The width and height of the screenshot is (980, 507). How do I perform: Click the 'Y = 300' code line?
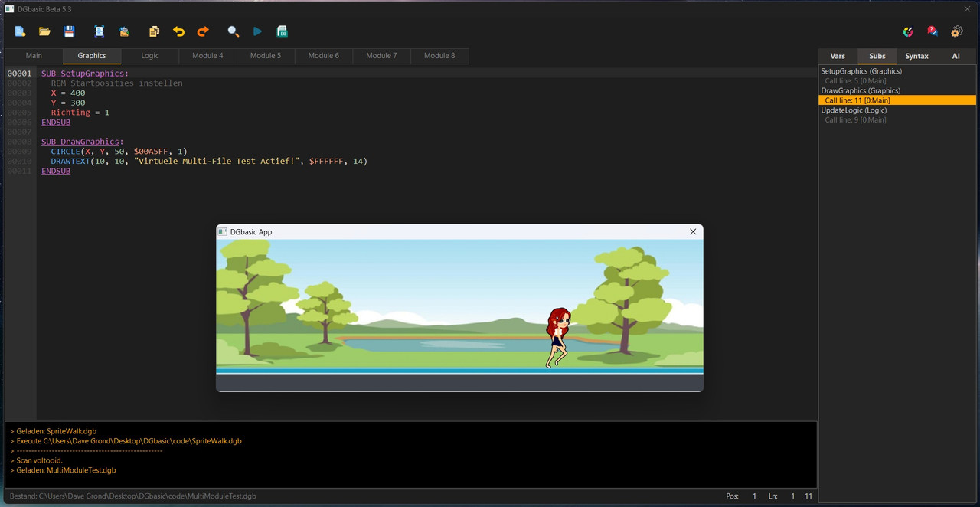click(68, 103)
